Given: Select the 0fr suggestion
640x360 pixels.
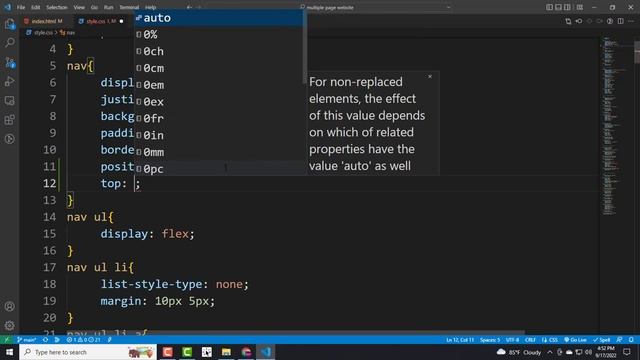Looking at the screenshot, I should [x=219, y=118].
